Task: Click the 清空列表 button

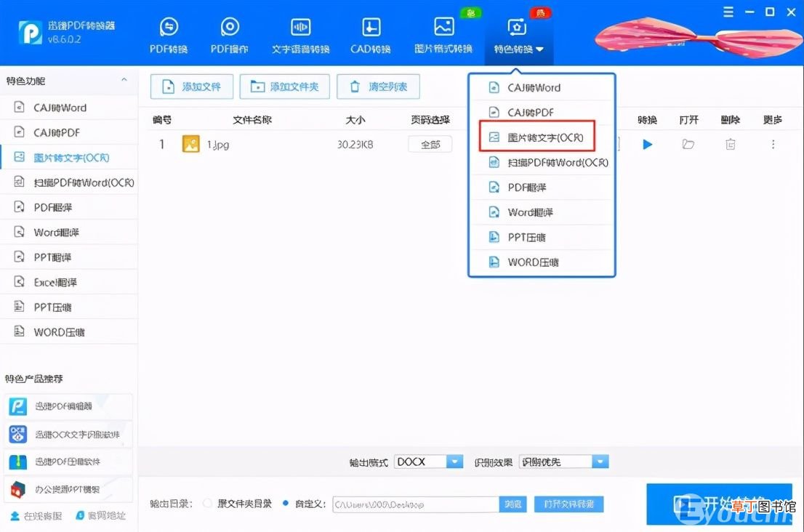Action: click(x=379, y=86)
